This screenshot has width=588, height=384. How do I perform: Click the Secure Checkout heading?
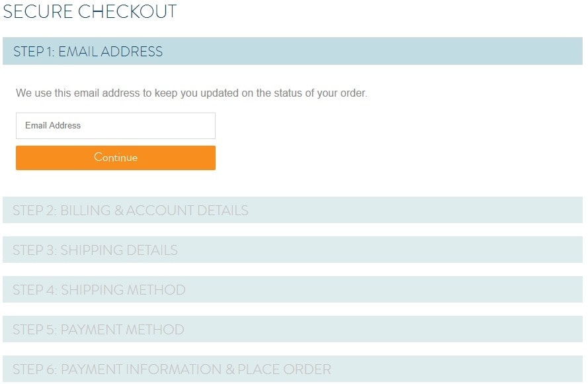90,11
